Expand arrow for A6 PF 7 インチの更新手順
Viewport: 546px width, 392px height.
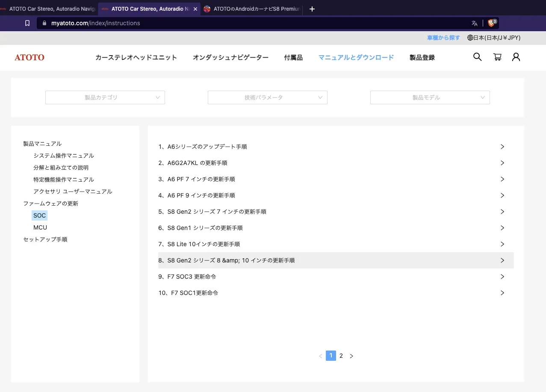(x=502, y=179)
